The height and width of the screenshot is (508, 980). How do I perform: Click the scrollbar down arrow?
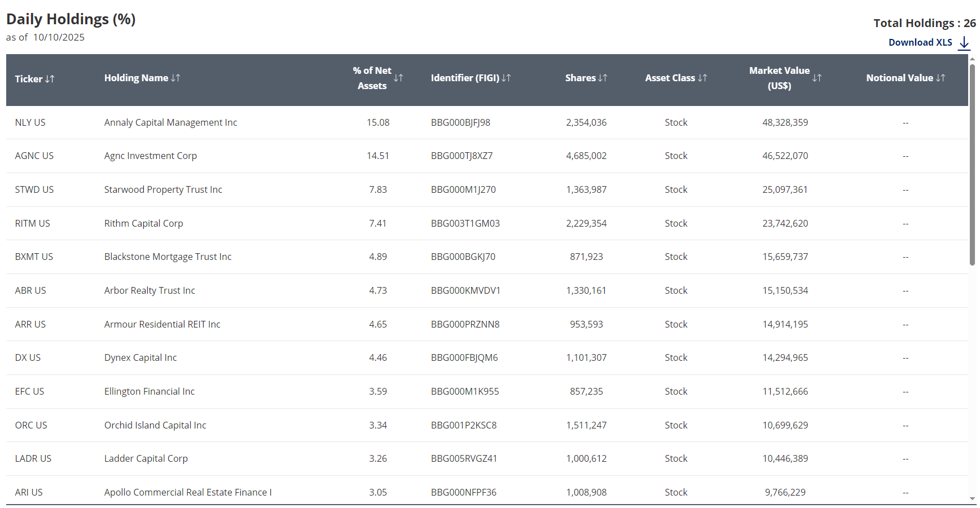[x=972, y=498]
